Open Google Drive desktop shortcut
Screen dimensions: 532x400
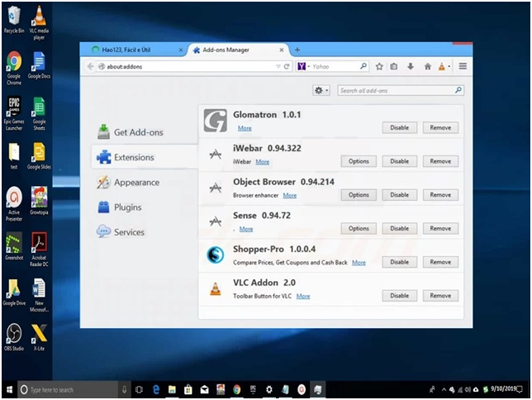[x=14, y=292]
